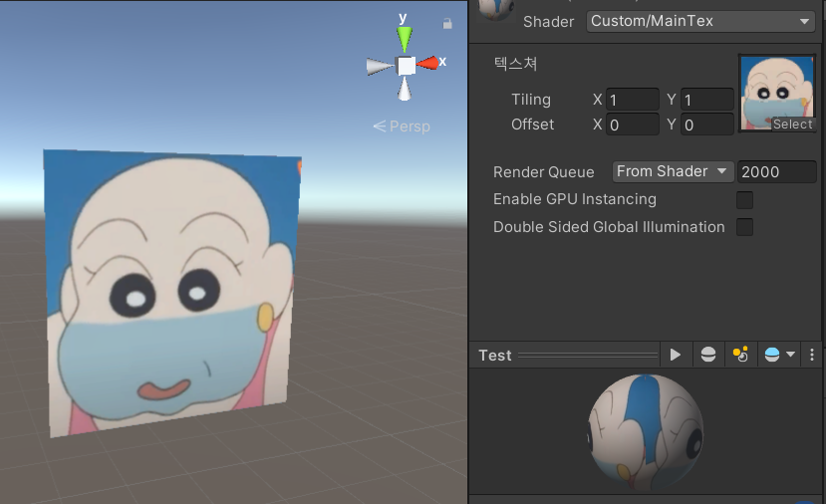Click the material preview sphere

tap(646, 431)
